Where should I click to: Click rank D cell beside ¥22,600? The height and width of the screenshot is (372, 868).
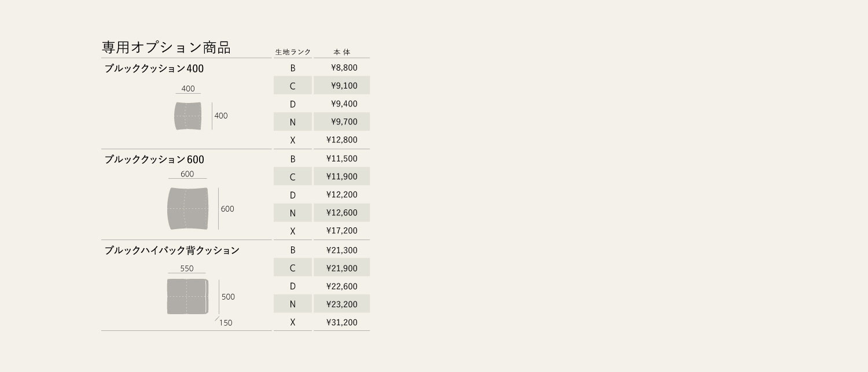293,286
